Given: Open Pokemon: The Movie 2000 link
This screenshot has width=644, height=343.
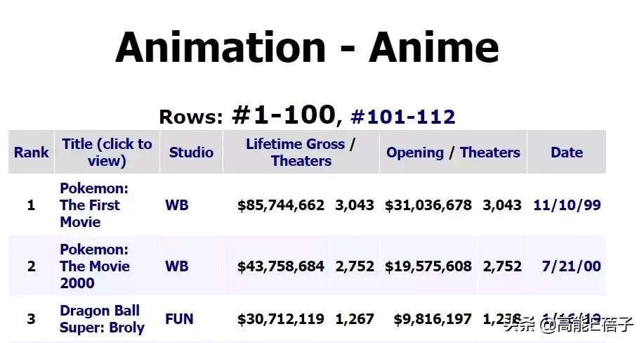Looking at the screenshot, I should 94,266.
